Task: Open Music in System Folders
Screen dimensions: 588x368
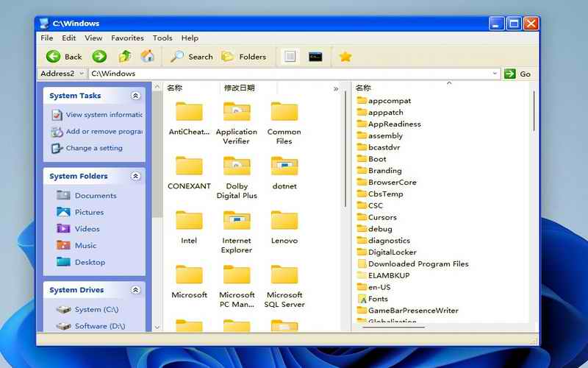Action: click(76, 246)
